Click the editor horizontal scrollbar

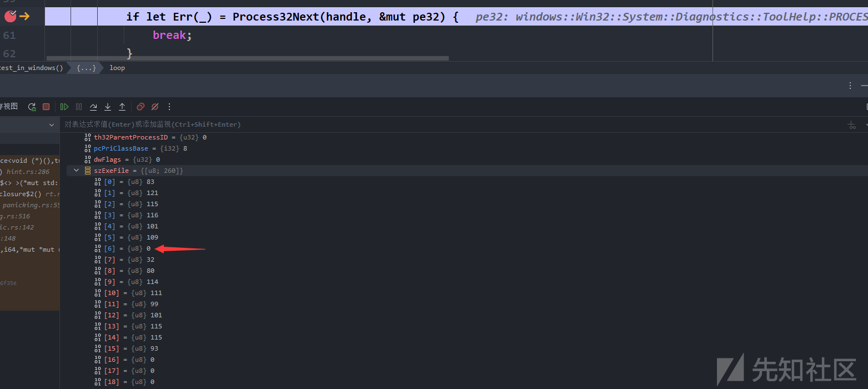pyautogui.click(x=247, y=58)
